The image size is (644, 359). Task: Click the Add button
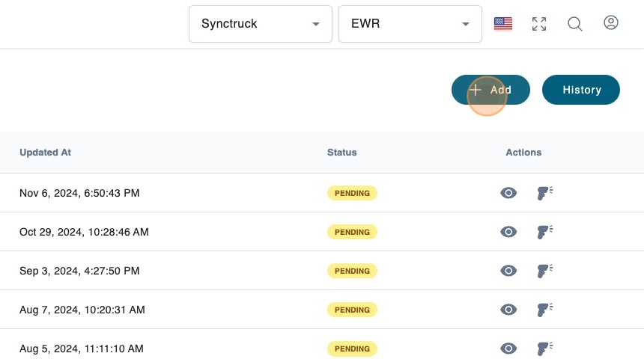pyautogui.click(x=490, y=90)
